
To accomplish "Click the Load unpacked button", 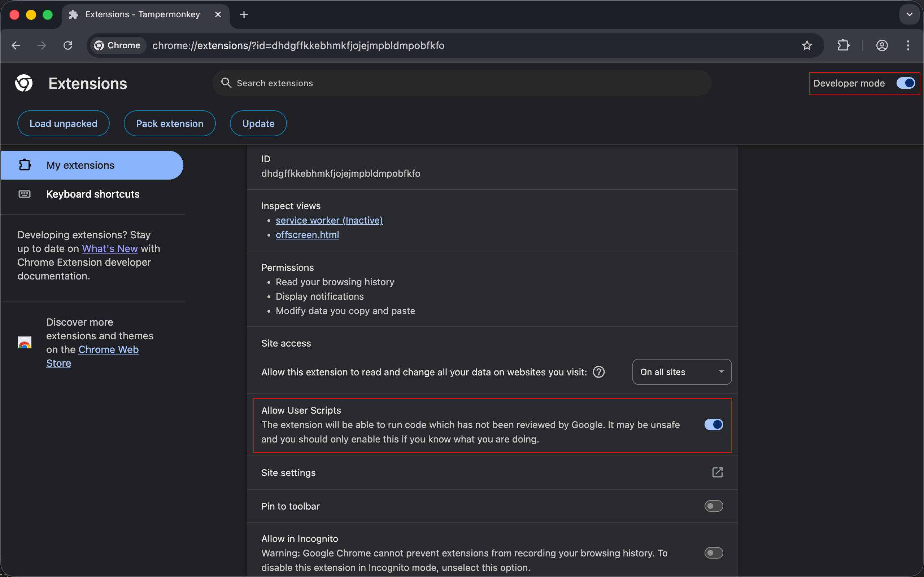I will pos(64,124).
